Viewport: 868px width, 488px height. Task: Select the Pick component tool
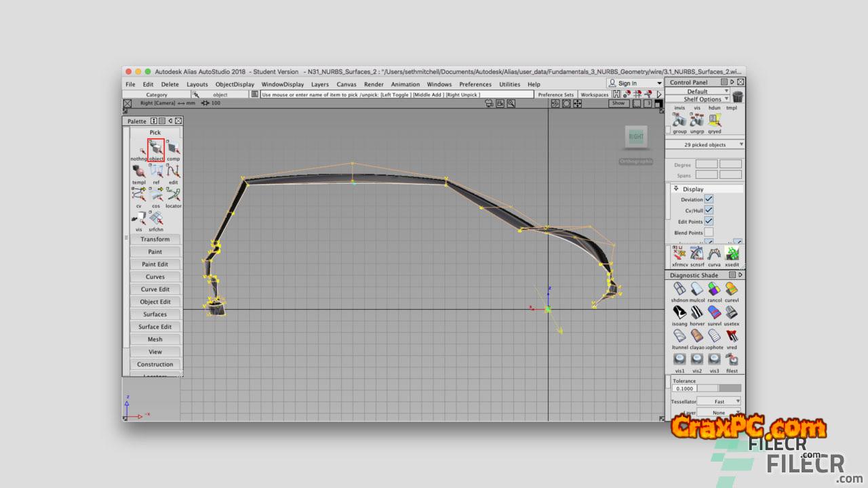click(174, 148)
